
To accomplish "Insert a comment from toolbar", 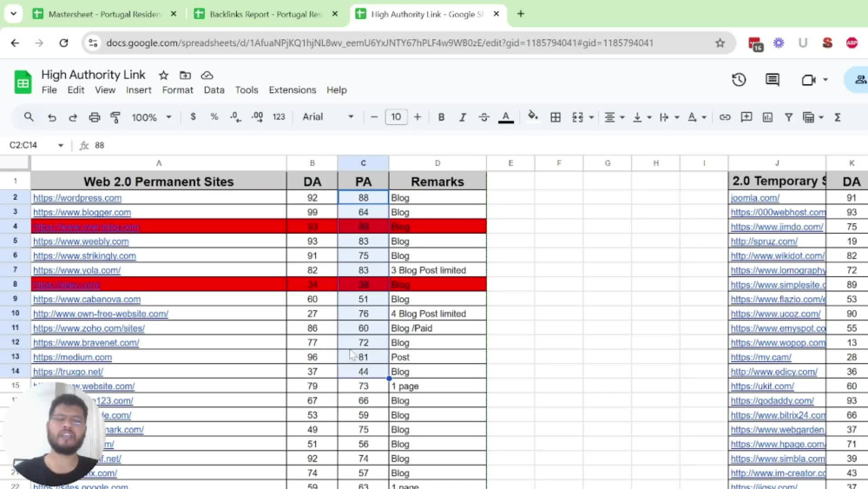I will point(746,117).
